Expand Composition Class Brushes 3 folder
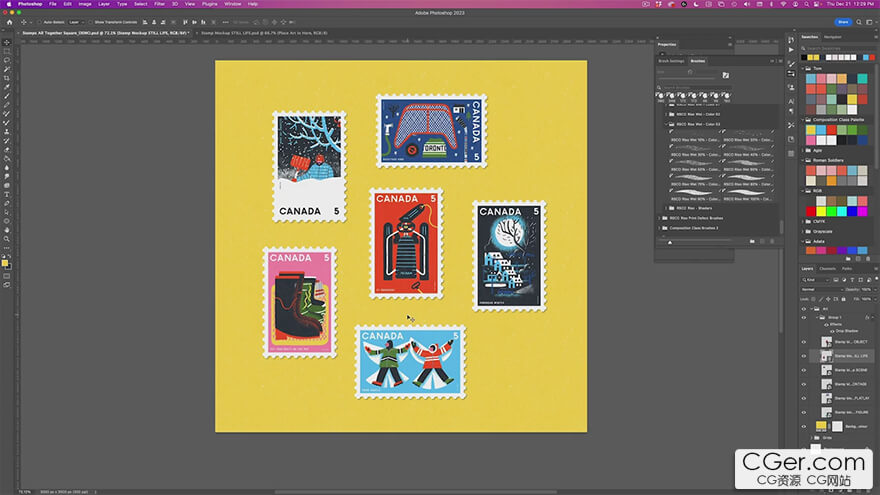 (659, 228)
